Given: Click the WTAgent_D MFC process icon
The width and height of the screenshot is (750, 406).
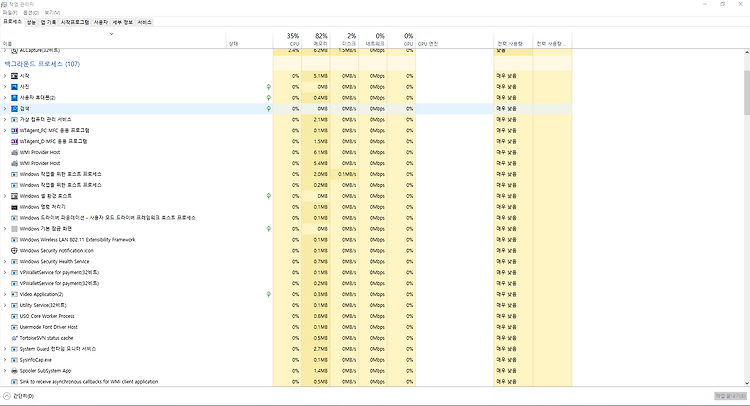Looking at the screenshot, I should pos(14,142).
